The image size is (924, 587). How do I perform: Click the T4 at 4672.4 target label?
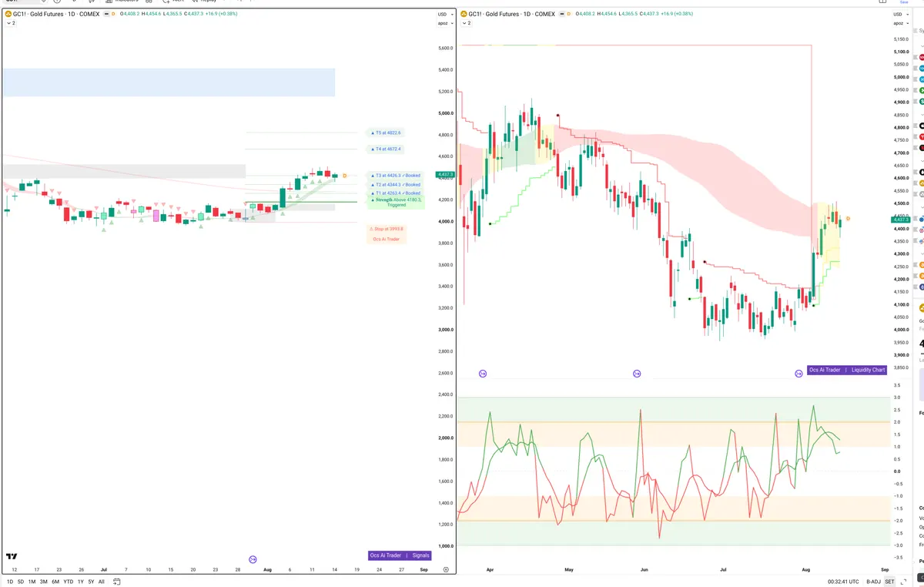pyautogui.click(x=385, y=149)
